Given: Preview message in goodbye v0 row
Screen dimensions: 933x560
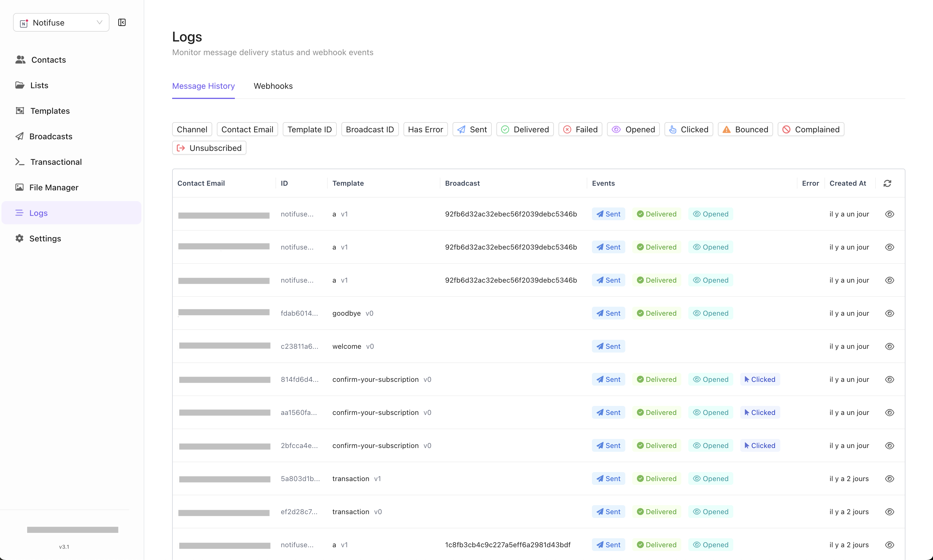Looking at the screenshot, I should 889,313.
